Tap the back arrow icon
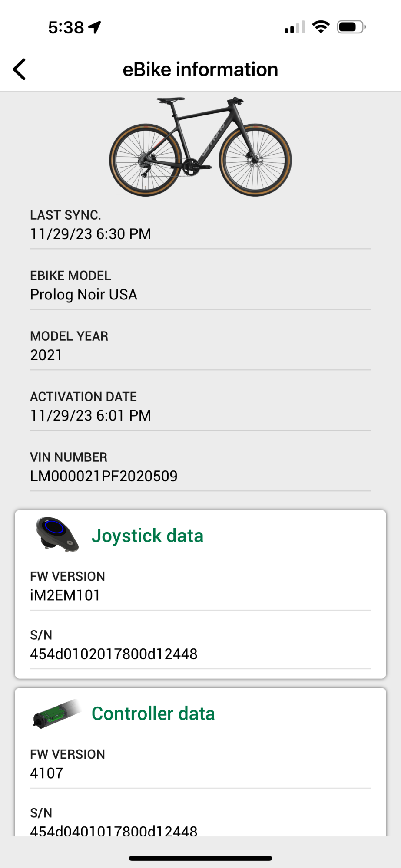The image size is (401, 868). click(x=20, y=69)
